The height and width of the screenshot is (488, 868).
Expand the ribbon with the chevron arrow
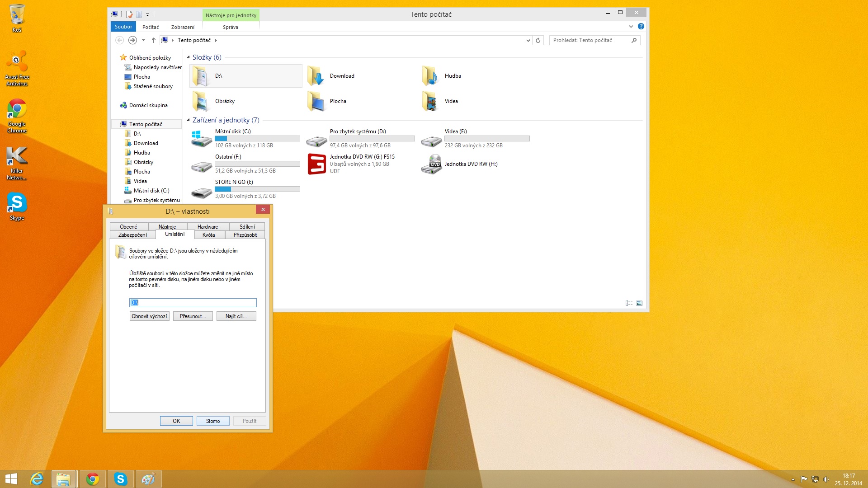pyautogui.click(x=631, y=27)
